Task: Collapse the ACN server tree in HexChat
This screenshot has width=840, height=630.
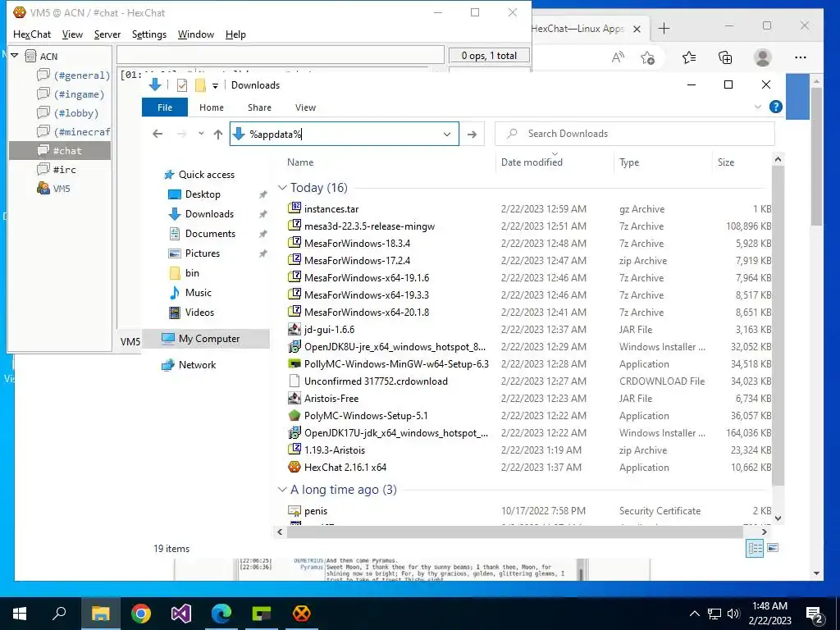Action: click(15, 56)
